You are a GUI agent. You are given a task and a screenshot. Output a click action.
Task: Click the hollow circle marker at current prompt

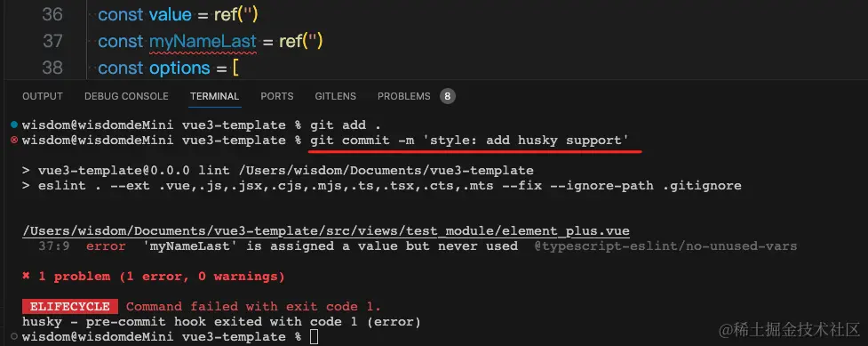14,336
